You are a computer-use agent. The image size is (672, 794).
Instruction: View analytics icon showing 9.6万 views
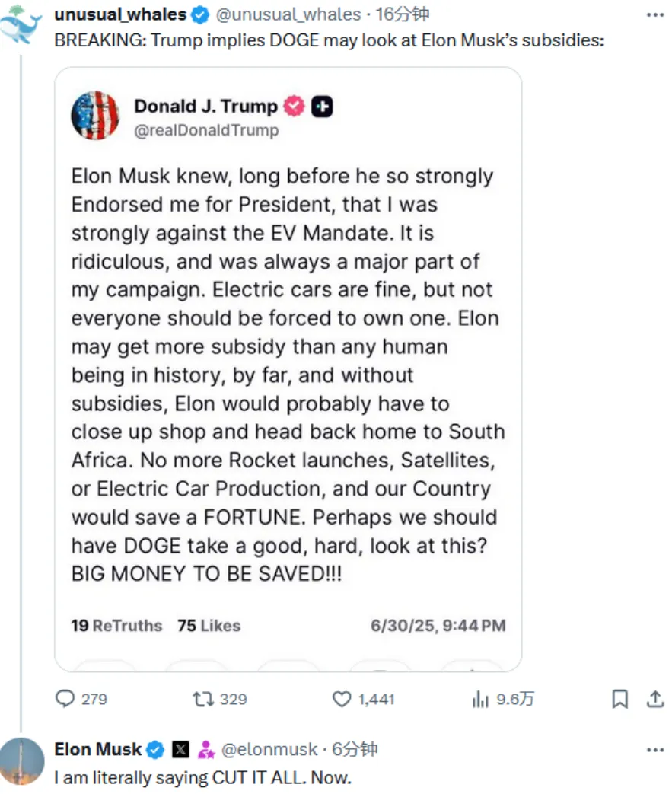[x=480, y=699]
